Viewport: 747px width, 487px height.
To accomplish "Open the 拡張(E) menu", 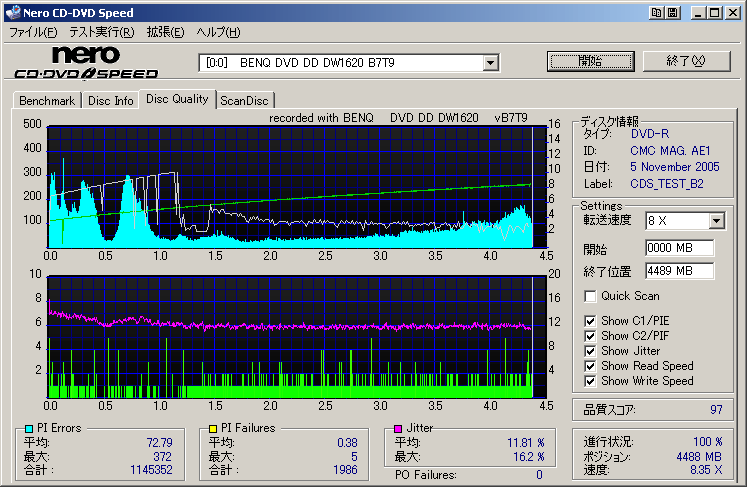I will click(165, 32).
